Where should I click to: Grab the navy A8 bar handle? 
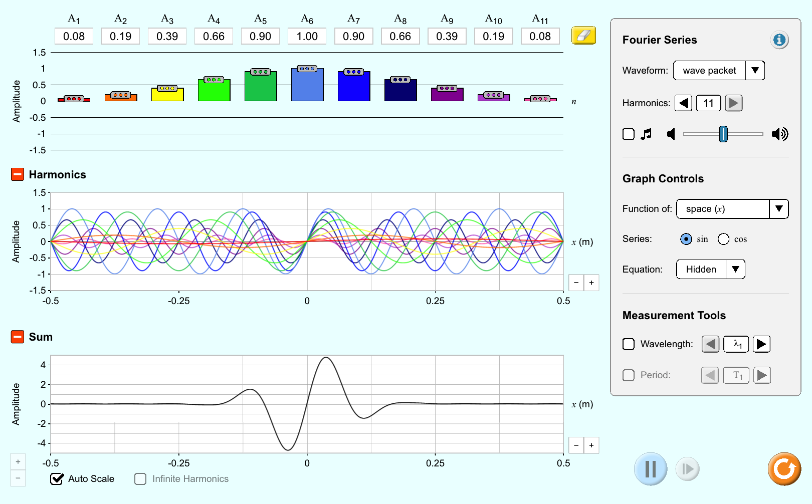click(x=400, y=80)
